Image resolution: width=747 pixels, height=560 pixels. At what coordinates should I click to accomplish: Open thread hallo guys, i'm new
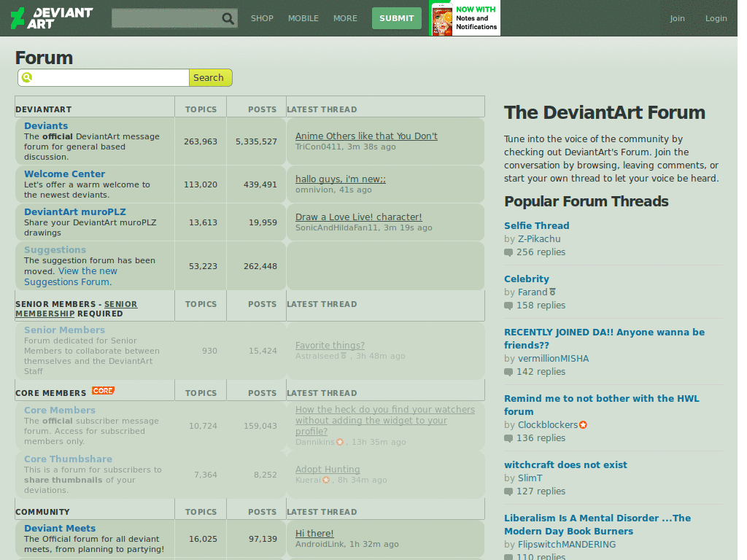pyautogui.click(x=341, y=179)
